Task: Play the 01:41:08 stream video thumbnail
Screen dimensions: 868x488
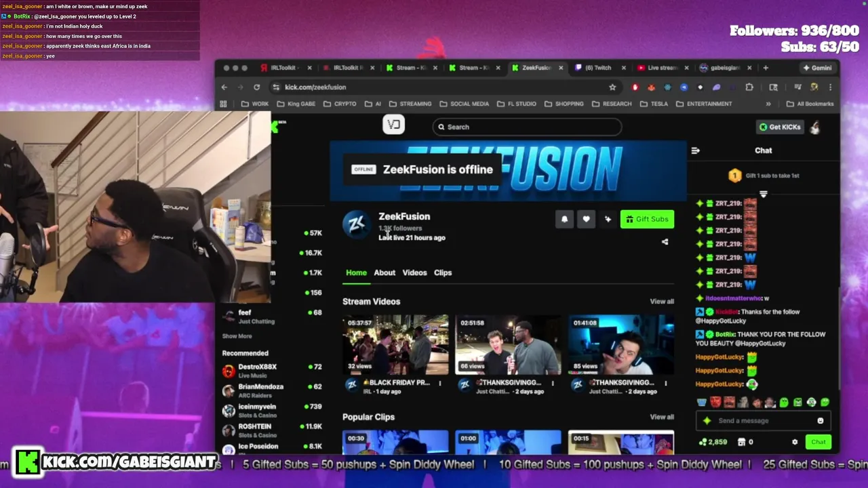Action: [621, 344]
